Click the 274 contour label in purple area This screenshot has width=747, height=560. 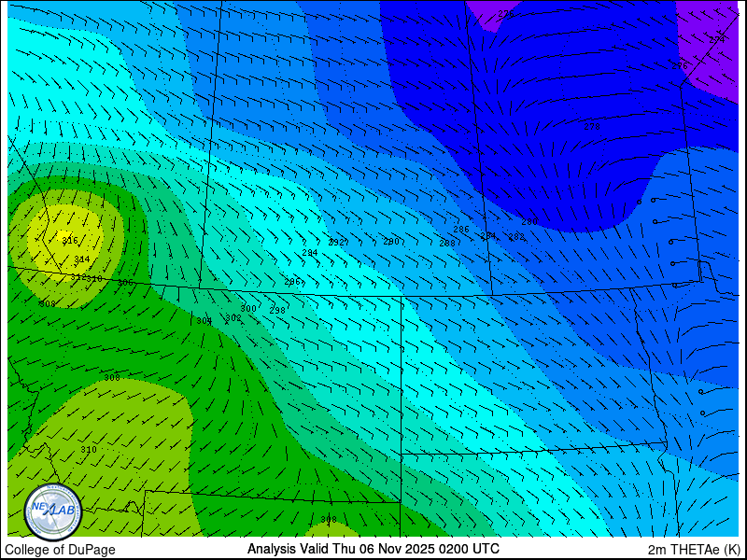[x=717, y=40]
